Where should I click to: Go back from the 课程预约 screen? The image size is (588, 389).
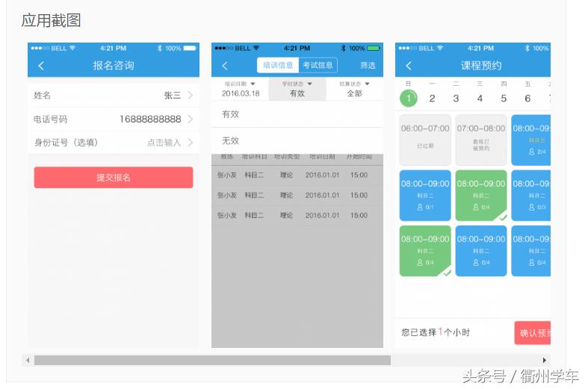click(x=409, y=66)
